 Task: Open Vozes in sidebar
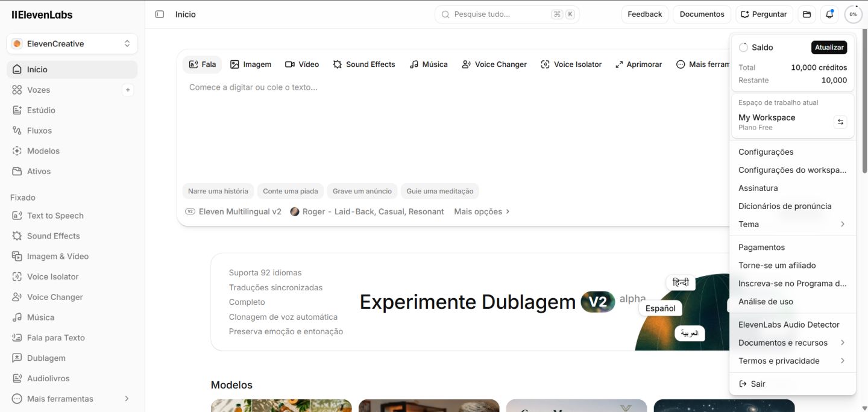click(x=39, y=90)
